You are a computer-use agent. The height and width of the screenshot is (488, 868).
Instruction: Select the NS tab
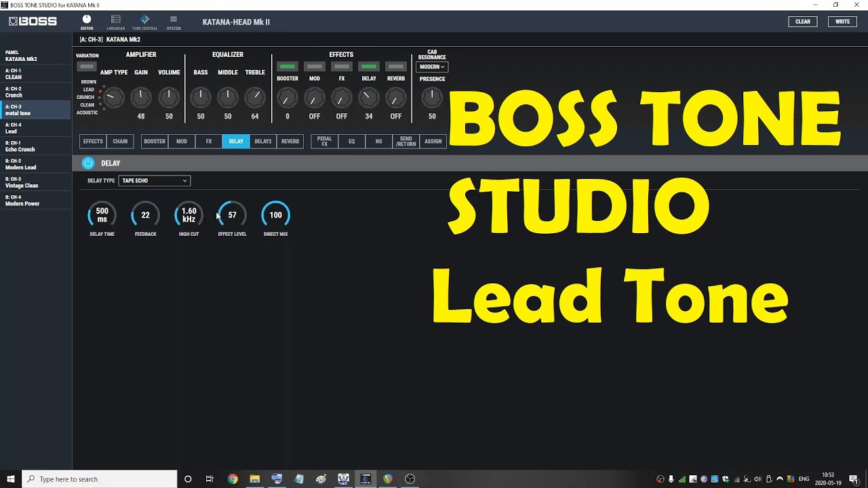tap(379, 142)
